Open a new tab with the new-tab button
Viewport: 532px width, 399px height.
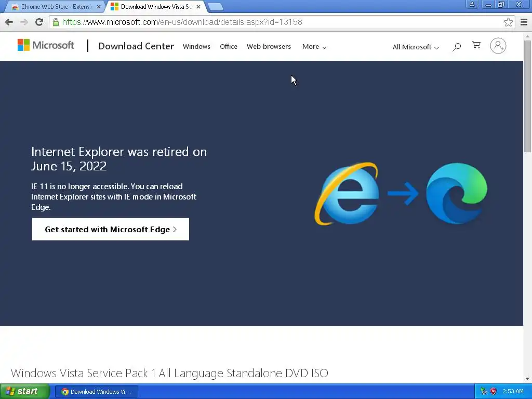215,6
